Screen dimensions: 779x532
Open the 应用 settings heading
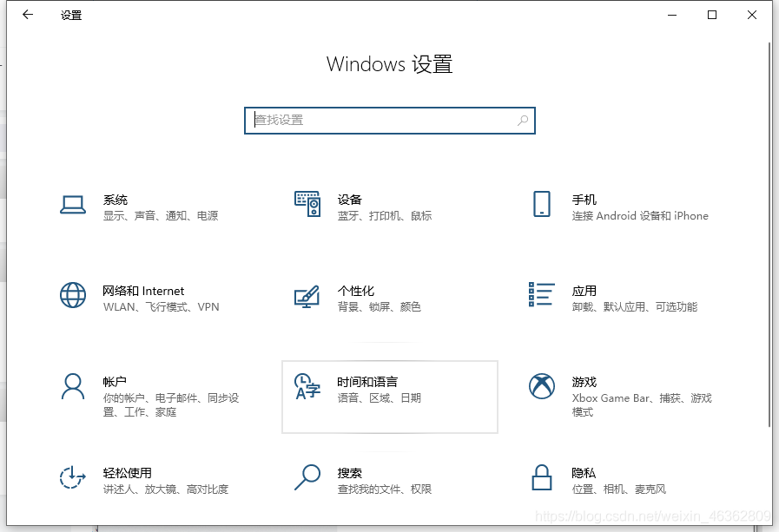click(x=584, y=291)
